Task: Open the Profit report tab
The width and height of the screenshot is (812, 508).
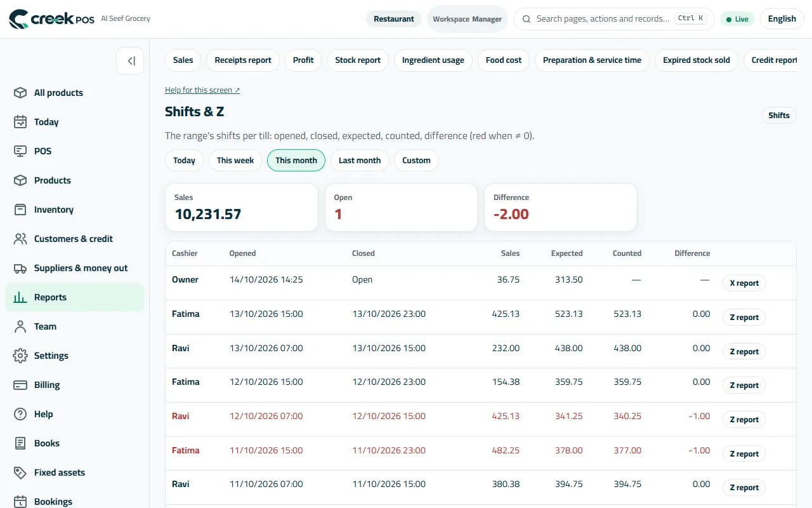Action: coord(303,60)
